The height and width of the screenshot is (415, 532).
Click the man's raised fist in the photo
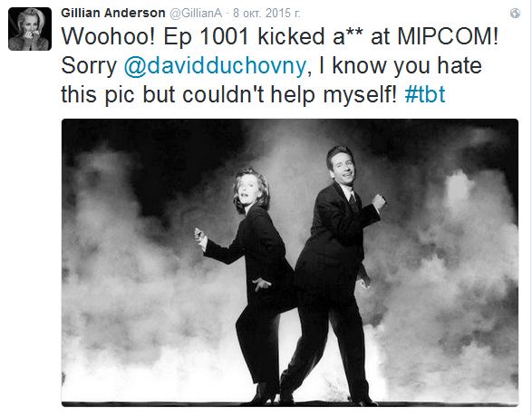[x=379, y=202]
